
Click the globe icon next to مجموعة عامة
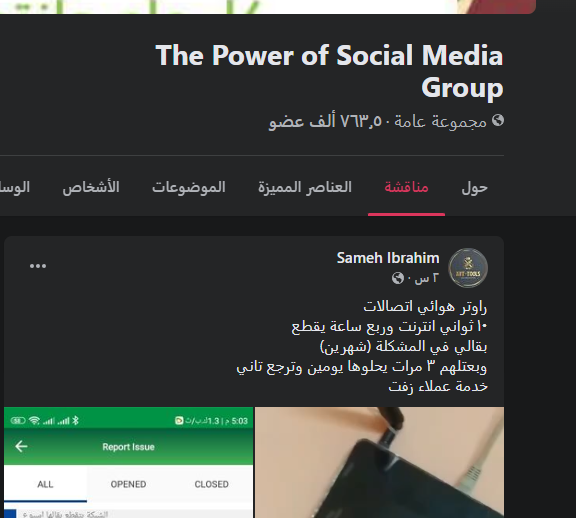pyautogui.click(x=498, y=120)
